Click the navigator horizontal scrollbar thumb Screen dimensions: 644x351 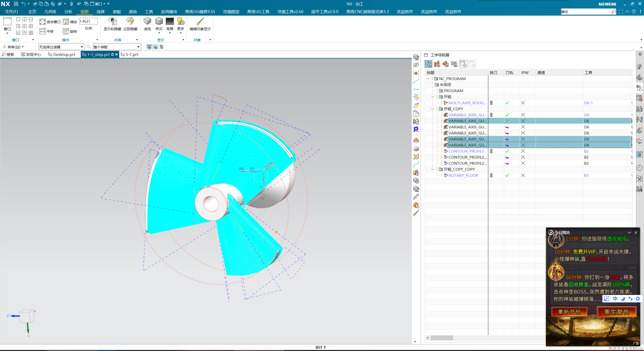442,338
